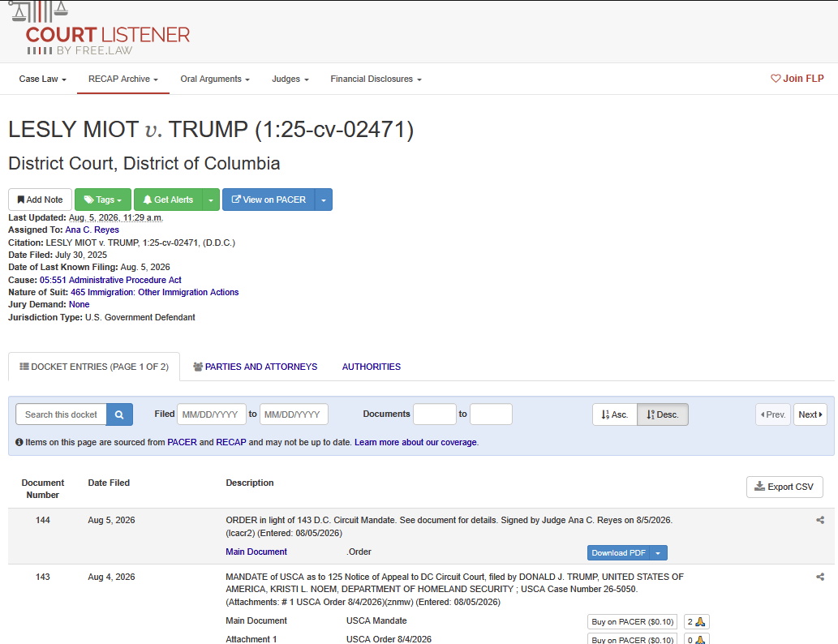
Task: Click the USCA Mandate description text
Action: tap(376, 620)
